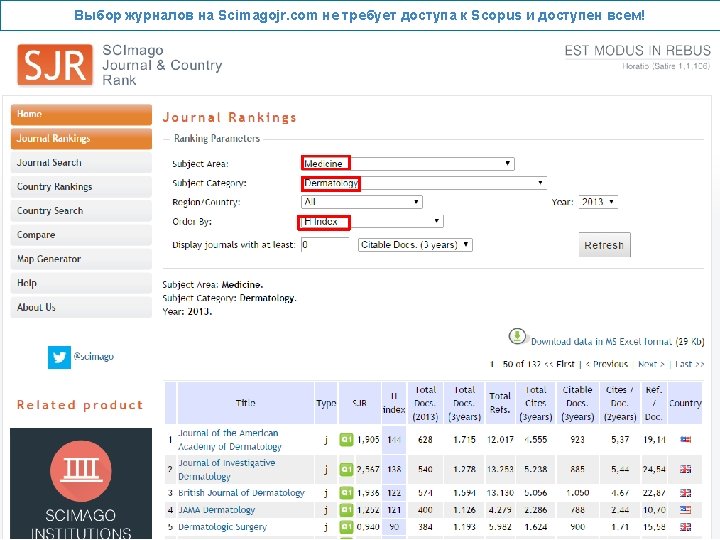Go to Last page of results
This screenshot has height=540, width=720.
coord(689,364)
